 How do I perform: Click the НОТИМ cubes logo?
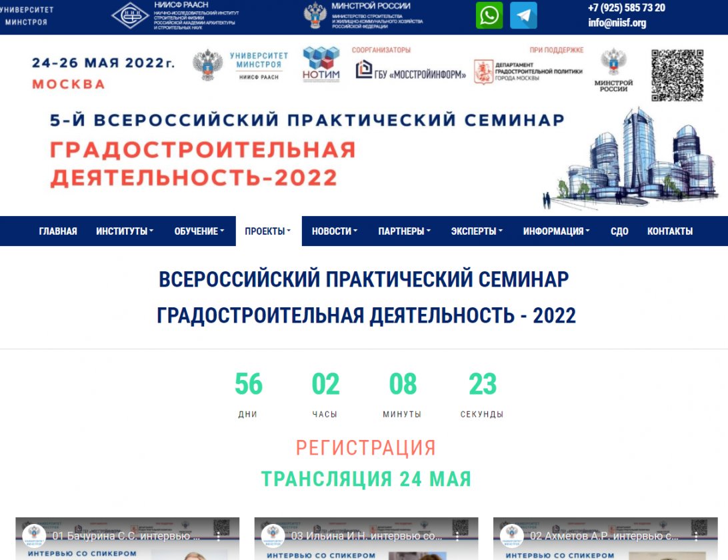click(x=321, y=64)
